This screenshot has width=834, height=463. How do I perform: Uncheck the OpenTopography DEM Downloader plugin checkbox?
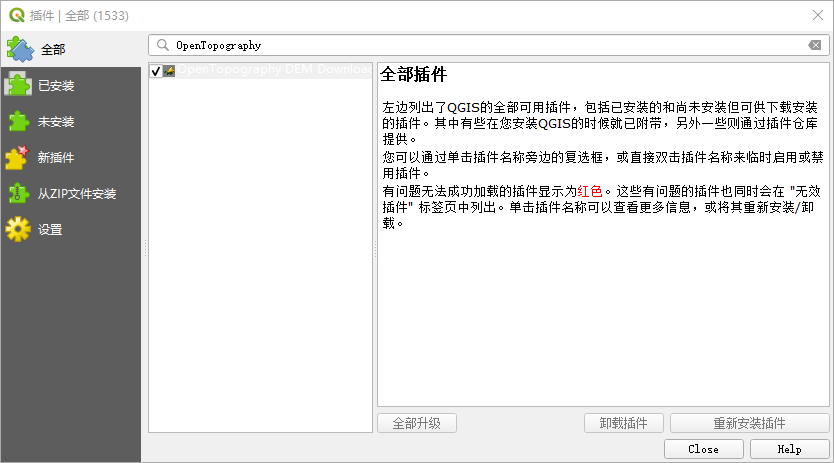click(x=155, y=71)
